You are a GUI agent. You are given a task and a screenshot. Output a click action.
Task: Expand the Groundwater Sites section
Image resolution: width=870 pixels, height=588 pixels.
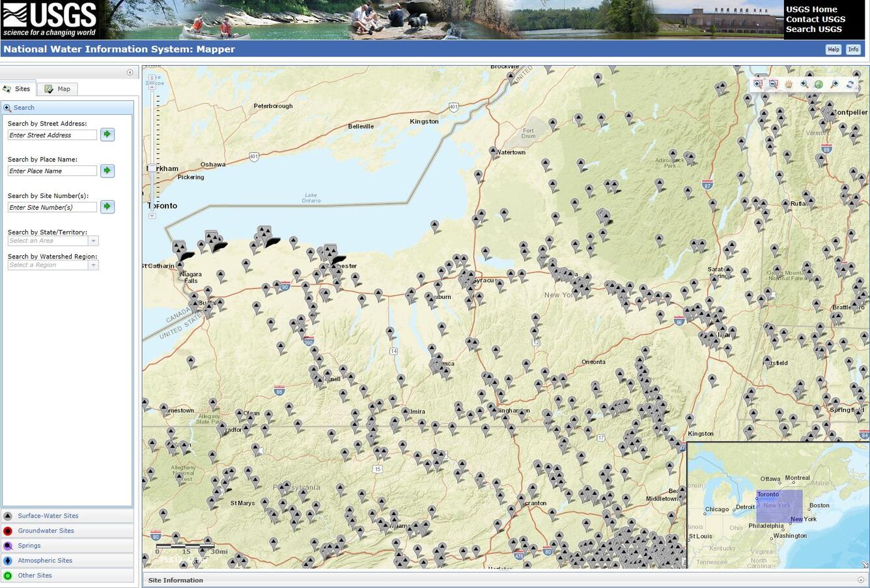tap(68, 531)
